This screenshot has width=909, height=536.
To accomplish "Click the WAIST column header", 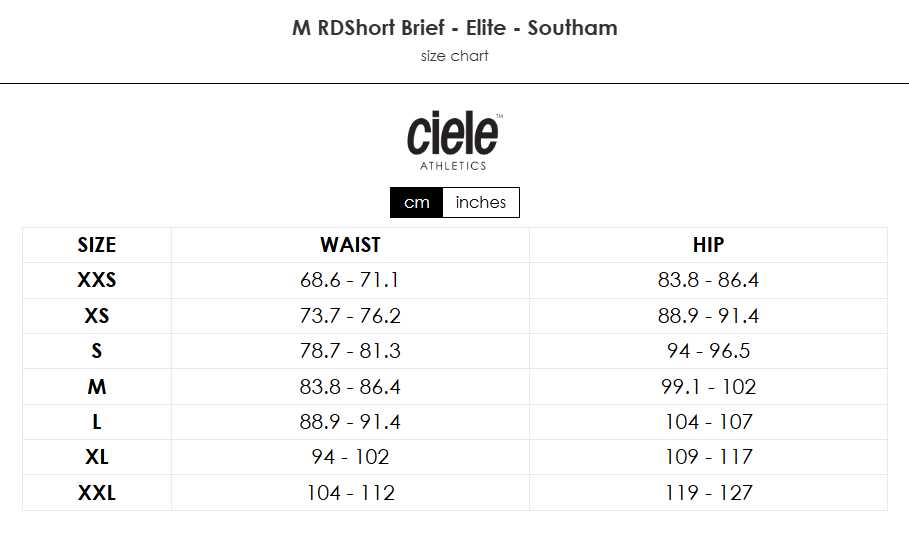I will [x=350, y=245].
